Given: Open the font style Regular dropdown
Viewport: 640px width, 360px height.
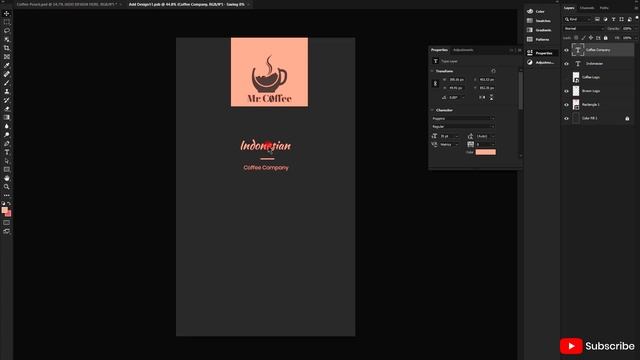Looking at the screenshot, I should pyautogui.click(x=463, y=127).
